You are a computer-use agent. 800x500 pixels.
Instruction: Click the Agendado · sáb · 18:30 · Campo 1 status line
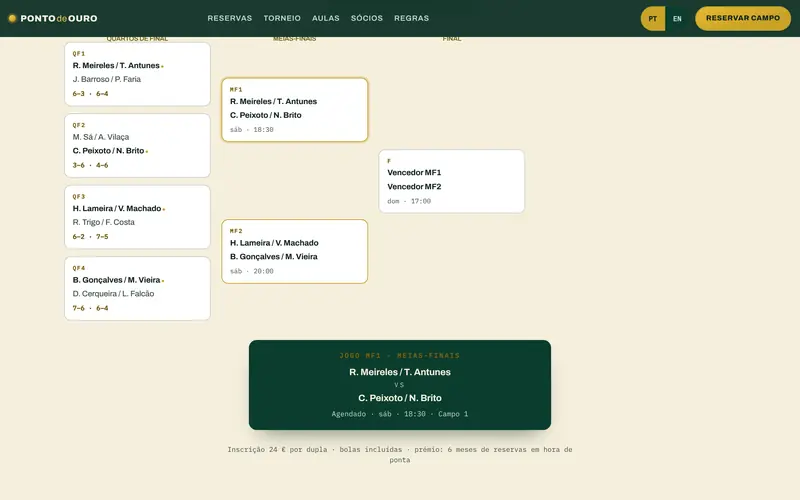pyautogui.click(x=399, y=414)
